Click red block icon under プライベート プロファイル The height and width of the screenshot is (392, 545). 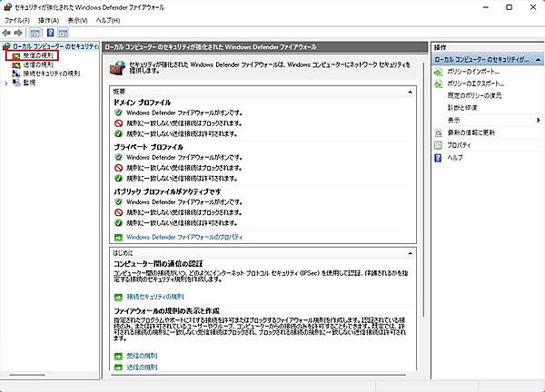118,168
